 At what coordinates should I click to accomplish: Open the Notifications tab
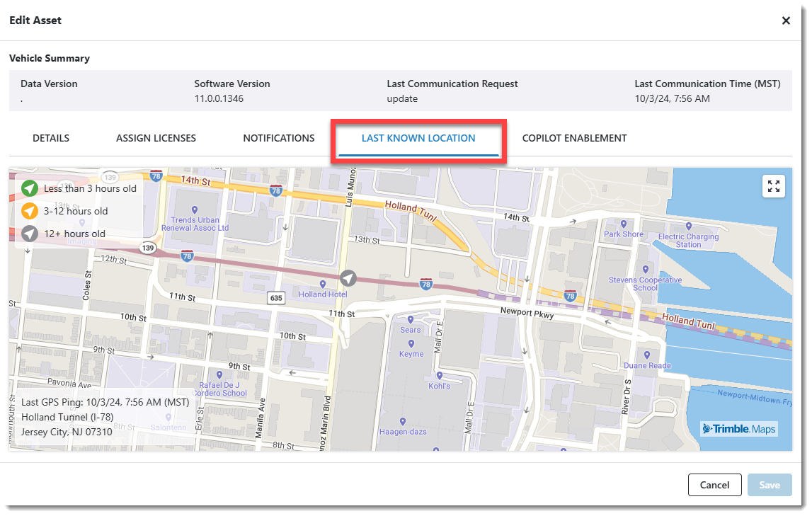click(279, 138)
